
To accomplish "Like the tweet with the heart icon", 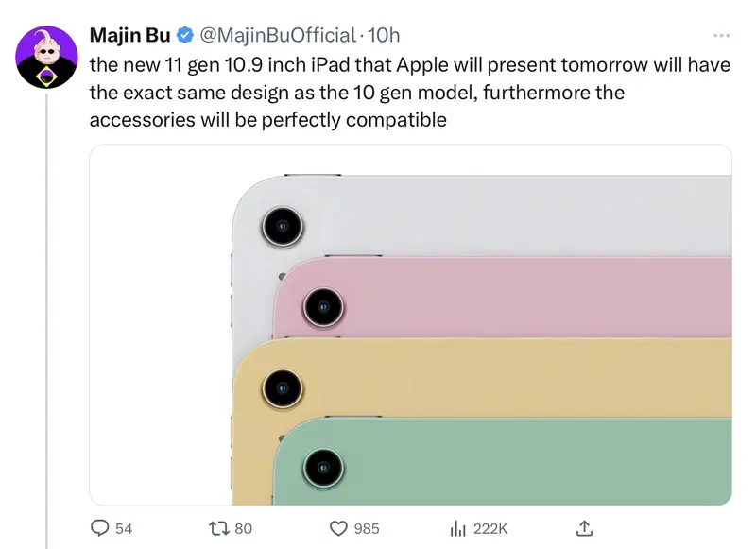I will click(338, 529).
